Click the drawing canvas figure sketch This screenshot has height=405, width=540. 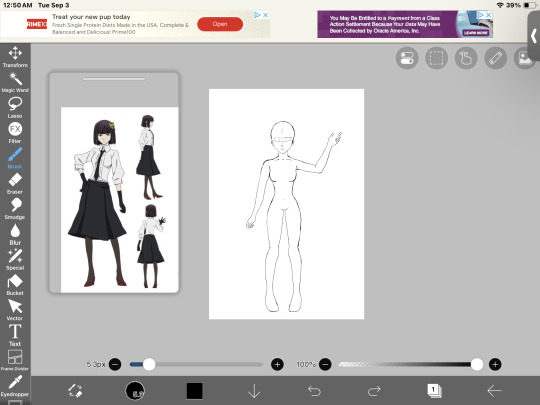pyautogui.click(x=287, y=204)
